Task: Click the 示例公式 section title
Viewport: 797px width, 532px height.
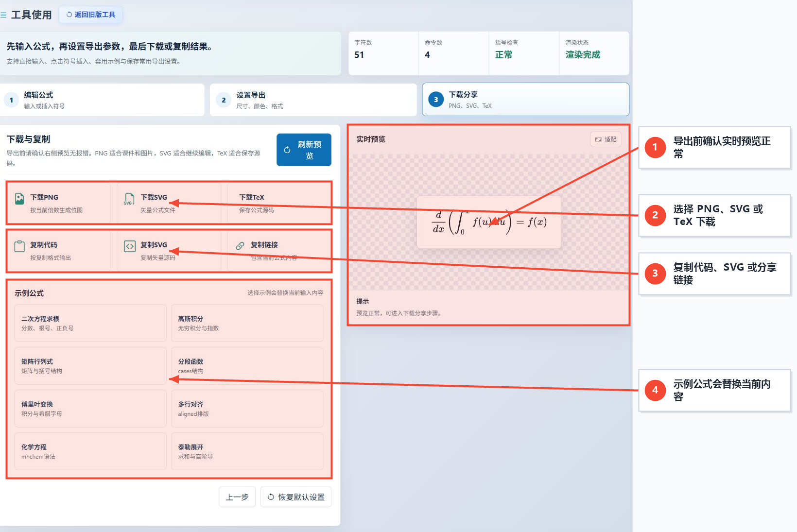Action: tap(29, 293)
